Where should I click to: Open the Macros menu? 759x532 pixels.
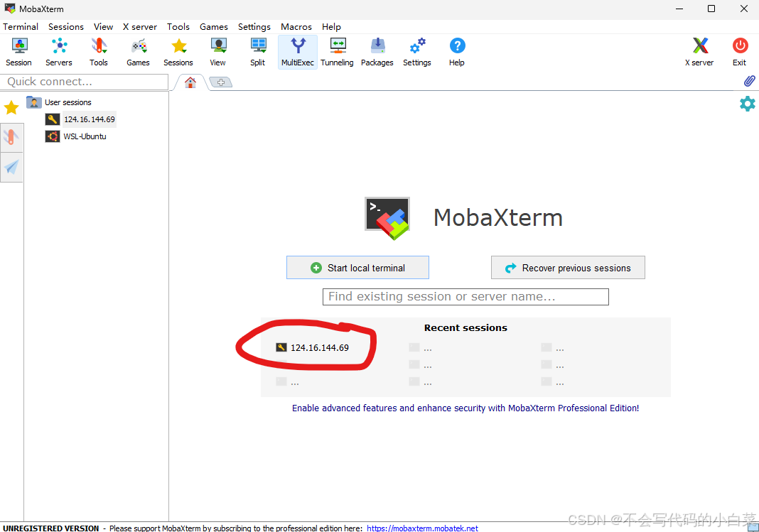pyautogui.click(x=296, y=26)
